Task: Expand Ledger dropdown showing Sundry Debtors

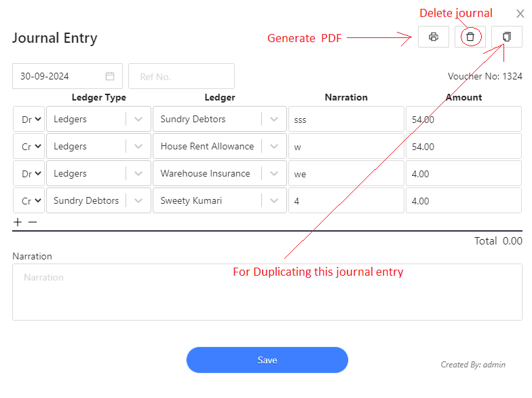Action: pos(274,119)
